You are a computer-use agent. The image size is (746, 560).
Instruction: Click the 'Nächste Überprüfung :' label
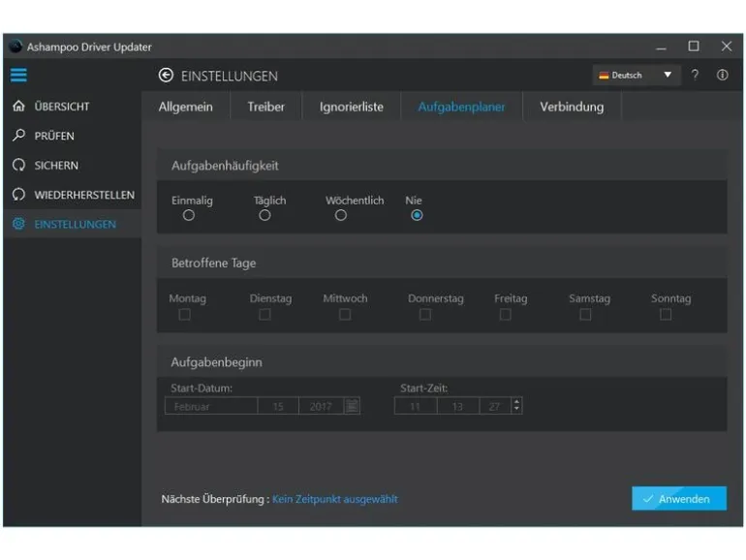215,499
